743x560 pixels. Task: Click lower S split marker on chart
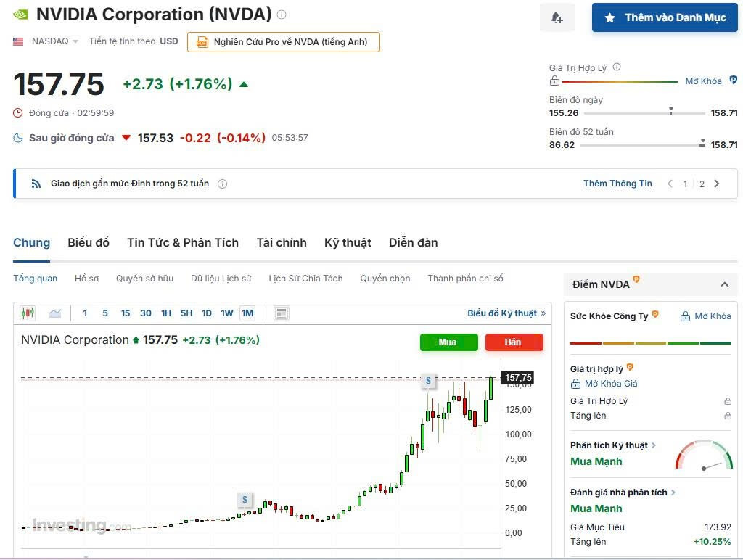pyautogui.click(x=245, y=499)
